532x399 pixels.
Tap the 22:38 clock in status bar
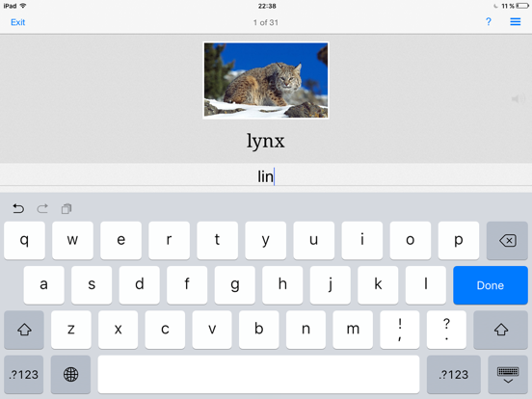pyautogui.click(x=267, y=6)
